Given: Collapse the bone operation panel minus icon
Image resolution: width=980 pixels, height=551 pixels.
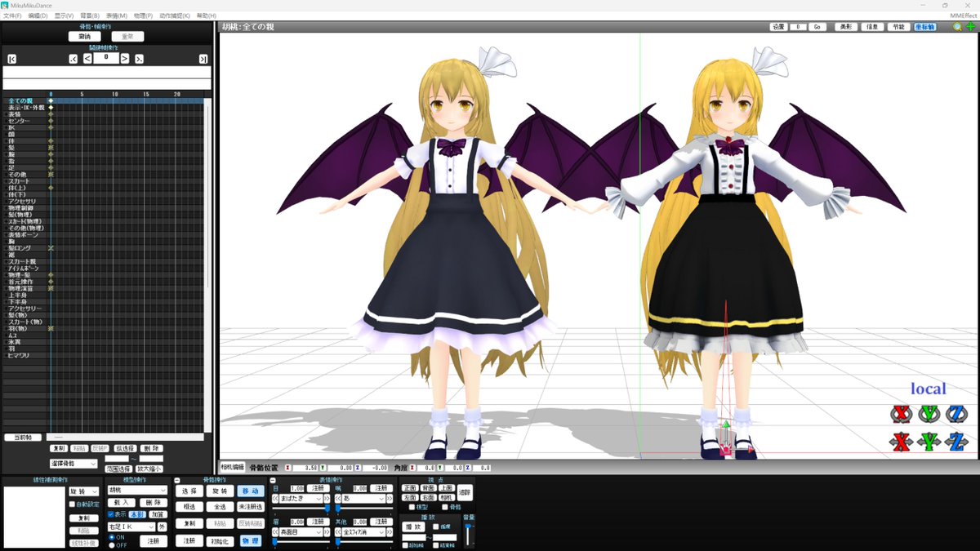Looking at the screenshot, I should tap(177, 480).
